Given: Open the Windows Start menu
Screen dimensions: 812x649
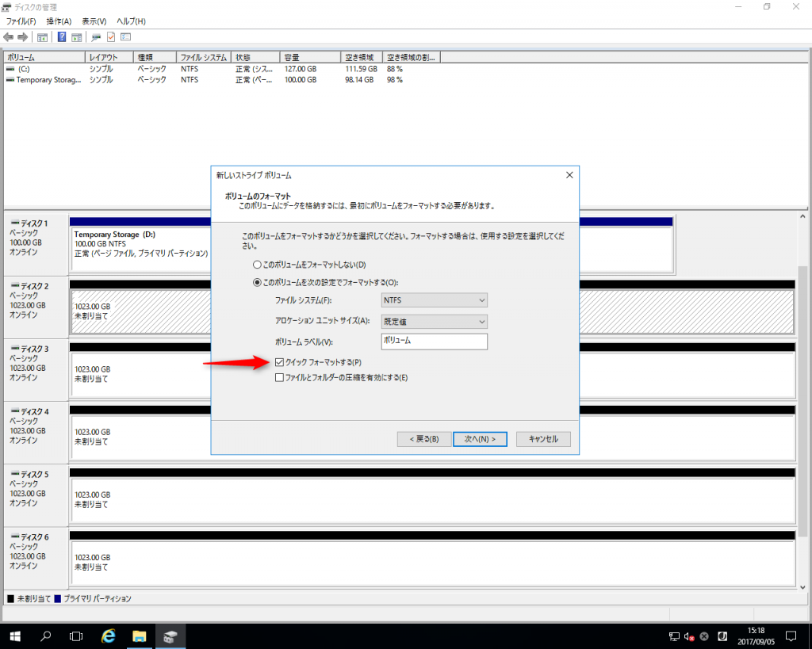Looking at the screenshot, I should [x=15, y=636].
